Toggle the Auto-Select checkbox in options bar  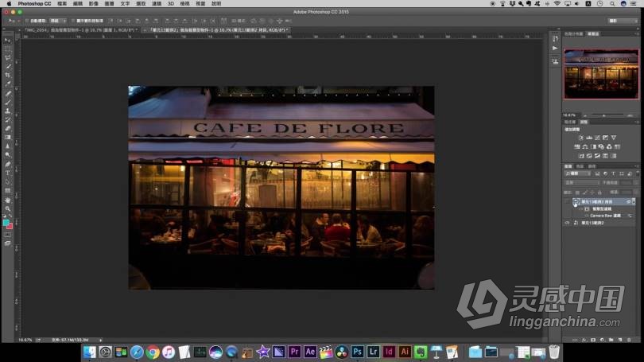click(x=27, y=21)
